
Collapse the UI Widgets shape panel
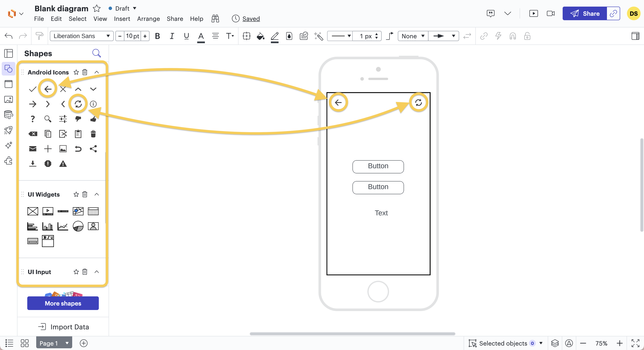tap(97, 194)
